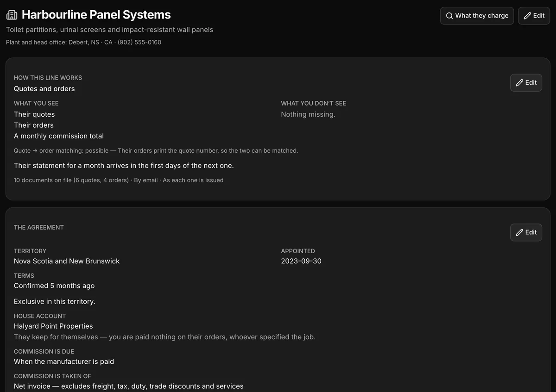Viewport: 556px width, 392px height.
Task: Click the Quote to order matching note
Action: (156, 151)
